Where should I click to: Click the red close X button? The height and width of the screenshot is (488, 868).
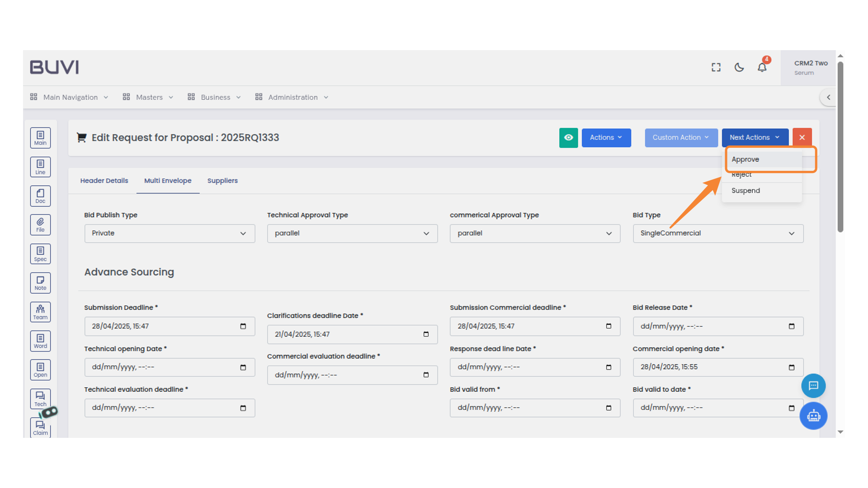point(802,137)
